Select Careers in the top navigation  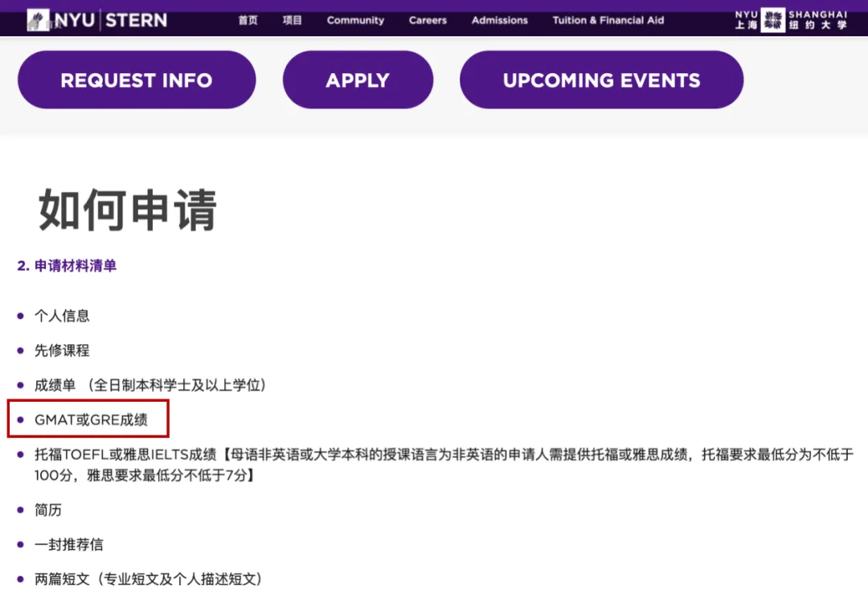point(428,20)
